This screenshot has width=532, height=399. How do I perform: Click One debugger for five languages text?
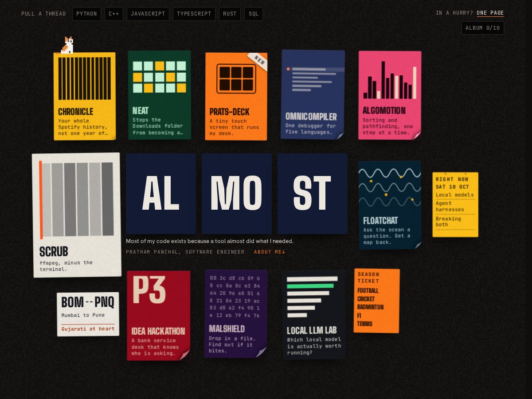311,129
